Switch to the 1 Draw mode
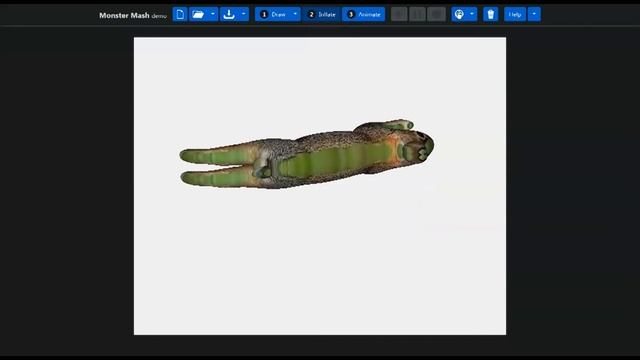This screenshot has width=640, height=360. click(x=273, y=14)
